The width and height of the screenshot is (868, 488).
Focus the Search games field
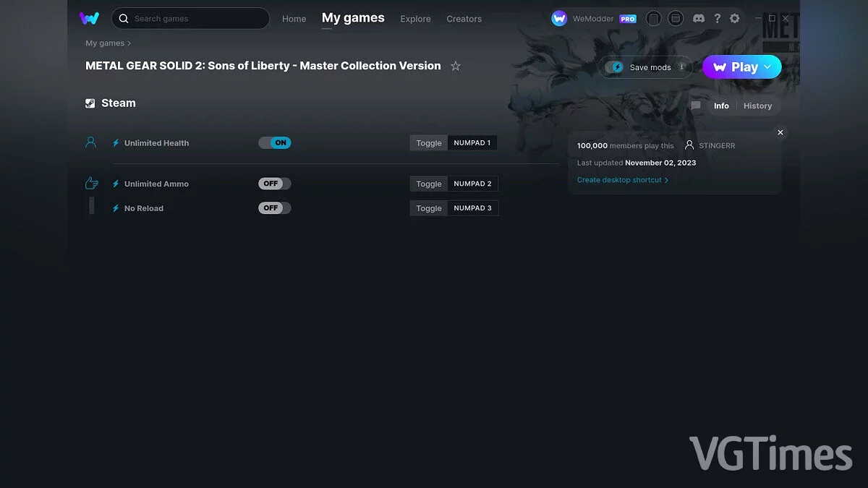pos(190,19)
